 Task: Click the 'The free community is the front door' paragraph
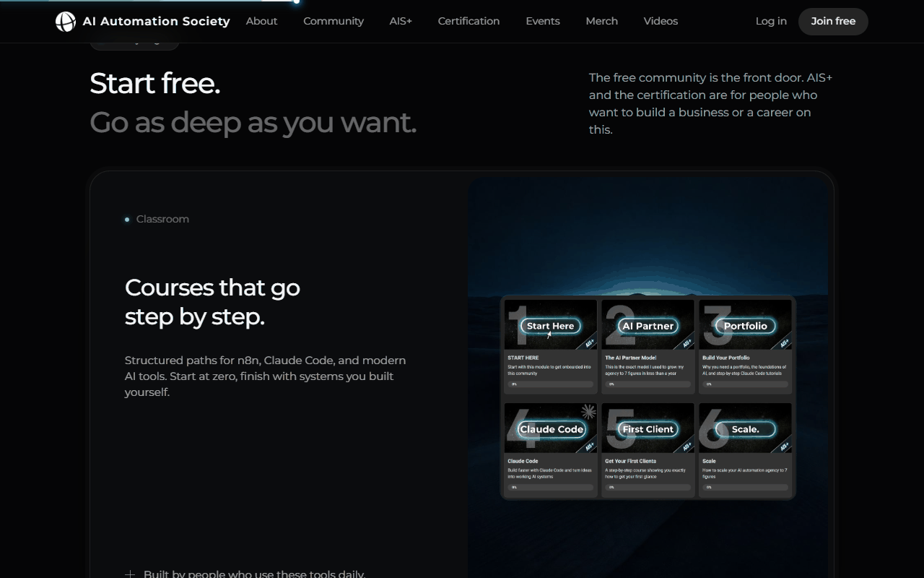(711, 103)
